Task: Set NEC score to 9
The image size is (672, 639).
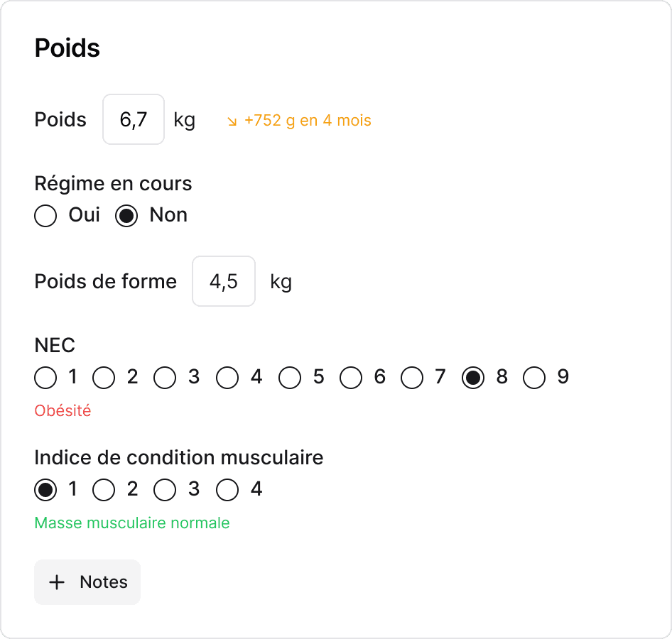Action: pos(534,378)
